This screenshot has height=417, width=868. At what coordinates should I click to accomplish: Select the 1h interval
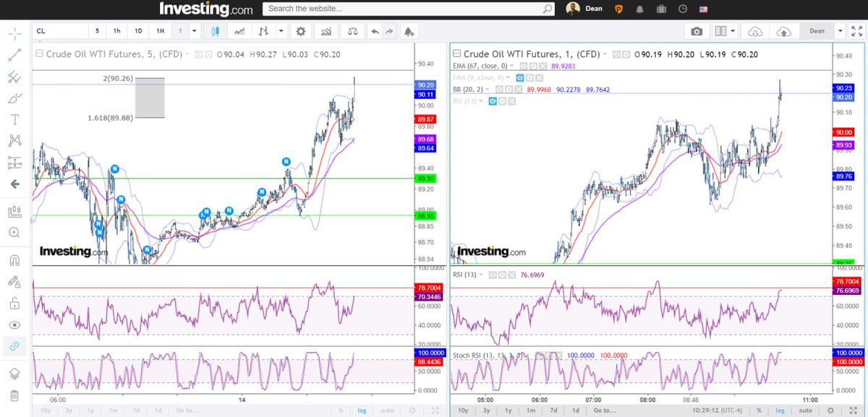tap(117, 32)
